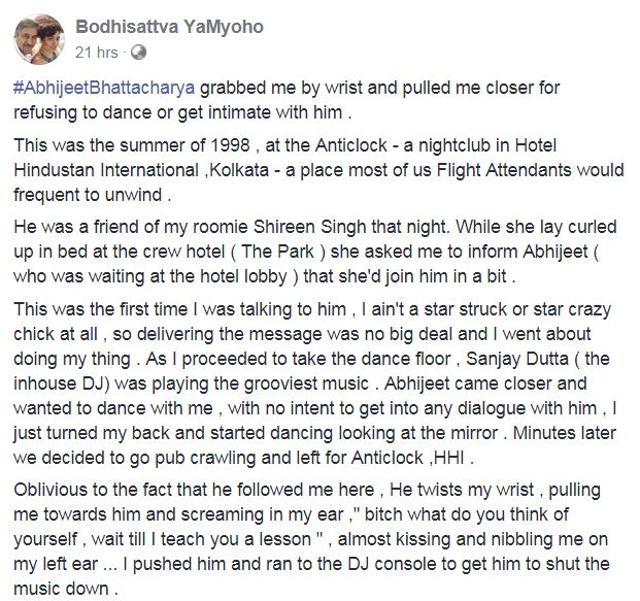640x601 pixels.
Task: Open Bodhisattva YaMyoho's profile name link
Action: (x=169, y=27)
